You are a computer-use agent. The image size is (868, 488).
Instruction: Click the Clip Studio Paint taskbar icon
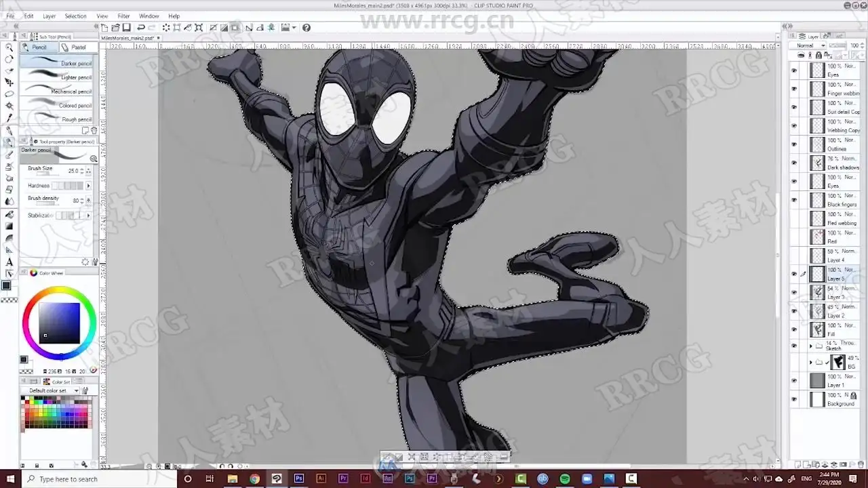tap(277, 479)
